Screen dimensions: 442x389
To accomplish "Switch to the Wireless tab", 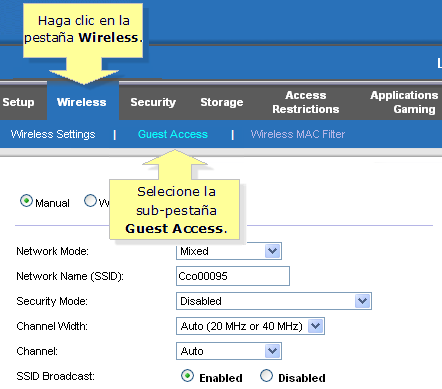I will click(x=82, y=102).
